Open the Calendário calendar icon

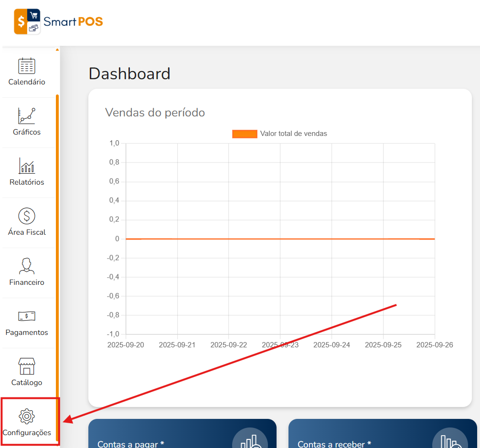pyautogui.click(x=27, y=66)
